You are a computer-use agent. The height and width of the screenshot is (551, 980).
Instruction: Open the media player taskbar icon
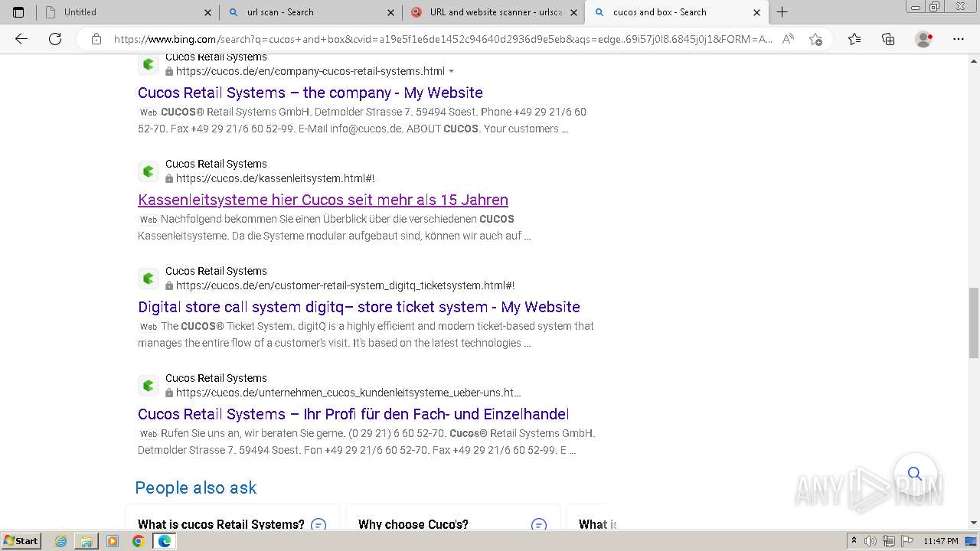point(113,541)
